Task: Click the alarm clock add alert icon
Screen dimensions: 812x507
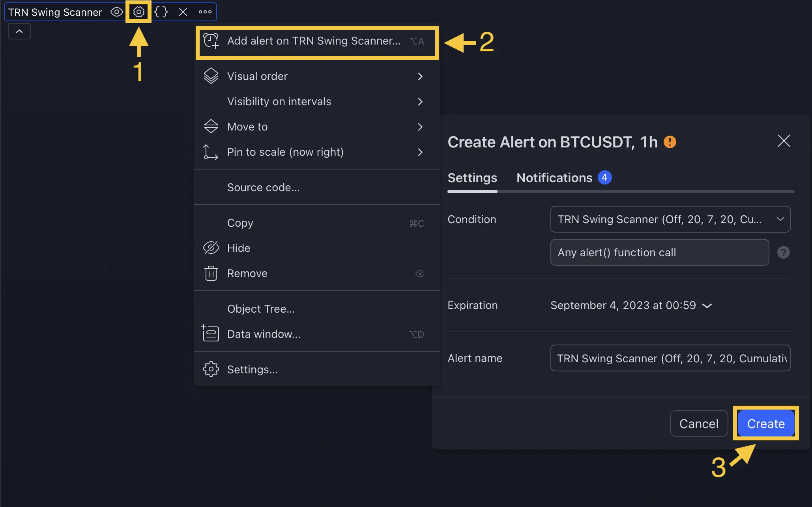Action: click(x=211, y=41)
